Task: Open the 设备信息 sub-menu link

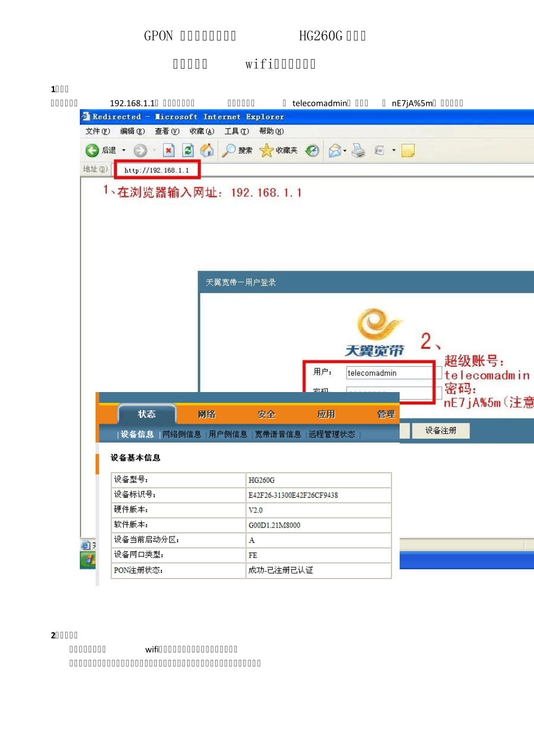Action: coord(137,434)
